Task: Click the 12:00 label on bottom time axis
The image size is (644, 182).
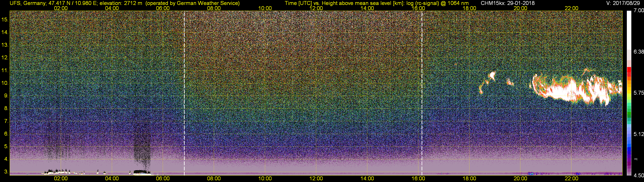Action: pyautogui.click(x=316, y=179)
